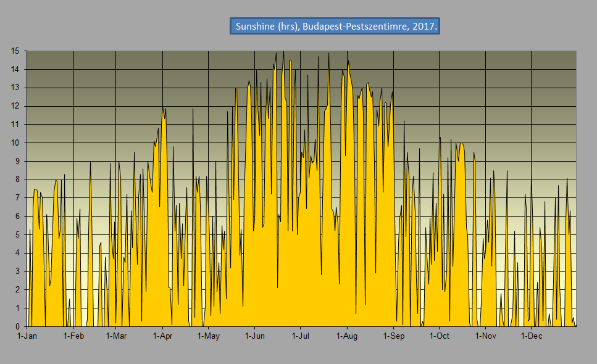The width and height of the screenshot is (597, 364).
Task: Click the 1-Apr label on the horizontal axis
Action: pyautogui.click(x=162, y=336)
